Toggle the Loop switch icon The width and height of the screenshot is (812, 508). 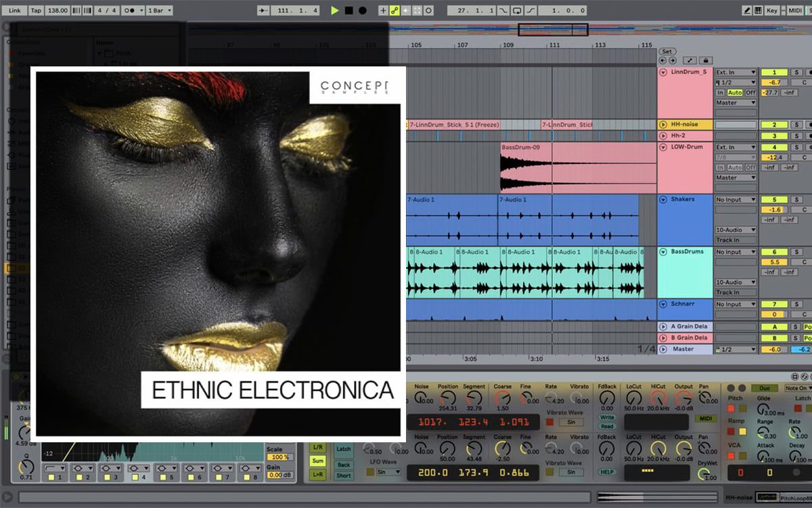tap(517, 11)
